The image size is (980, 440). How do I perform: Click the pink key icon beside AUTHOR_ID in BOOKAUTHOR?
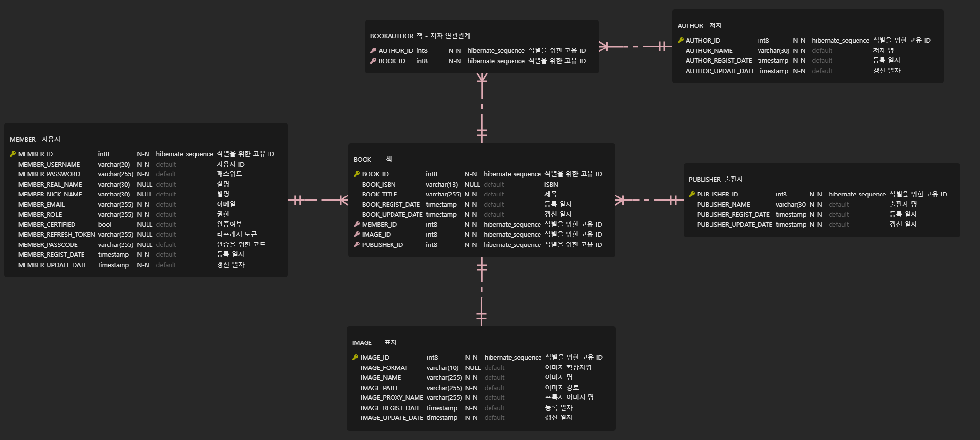pyautogui.click(x=373, y=50)
